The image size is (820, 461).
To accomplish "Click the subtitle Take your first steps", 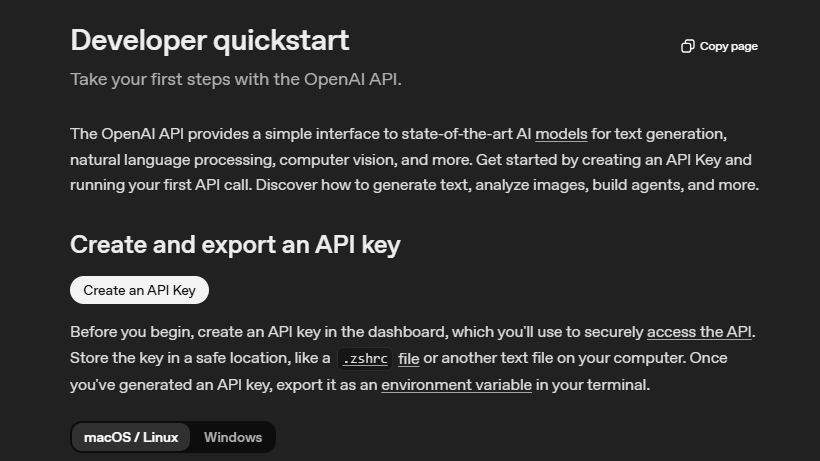I will click(235, 79).
